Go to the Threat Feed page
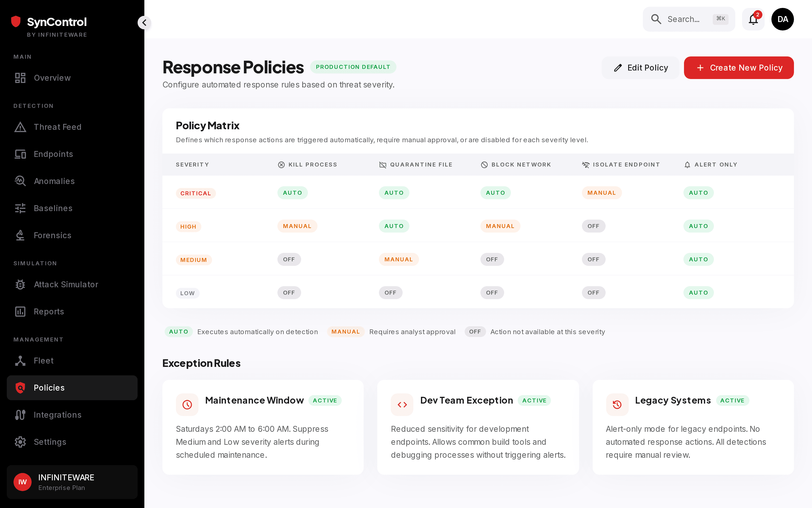Screen dimensions: 812x508 coord(72,127)
